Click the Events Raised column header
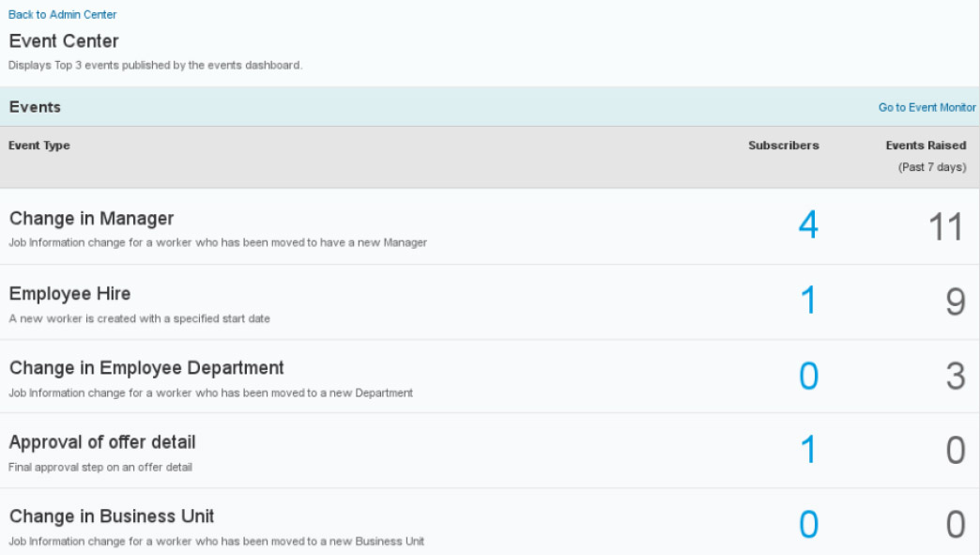Viewport: 980px width, 555px height. [x=926, y=146]
